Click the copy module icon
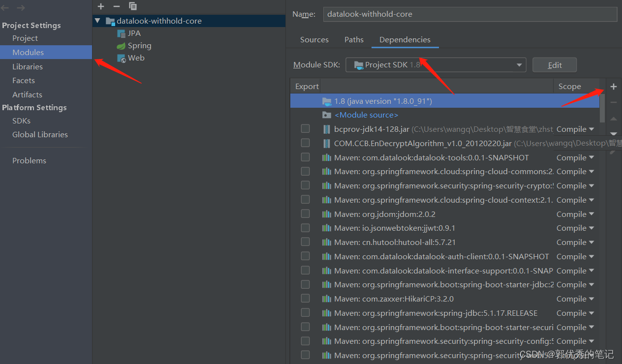This screenshot has height=364, width=622. [133, 6]
